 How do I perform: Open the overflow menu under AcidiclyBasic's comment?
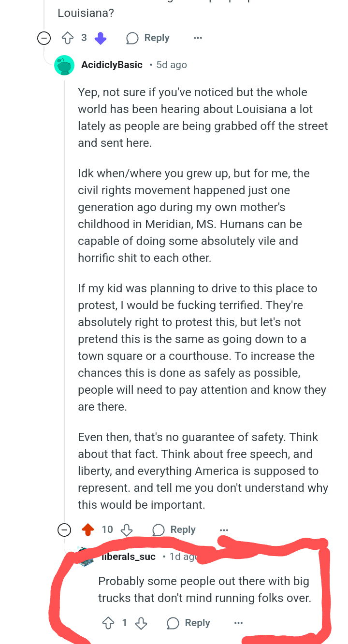tap(224, 530)
